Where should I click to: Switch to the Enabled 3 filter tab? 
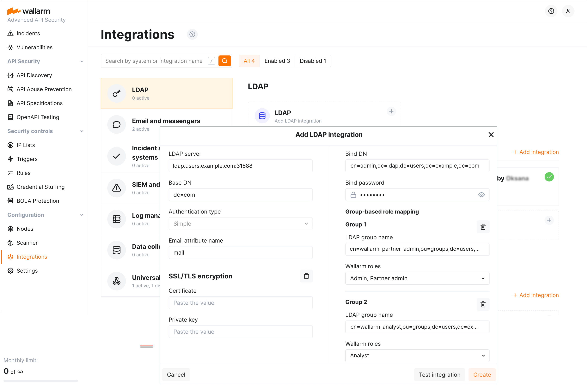pyautogui.click(x=277, y=61)
